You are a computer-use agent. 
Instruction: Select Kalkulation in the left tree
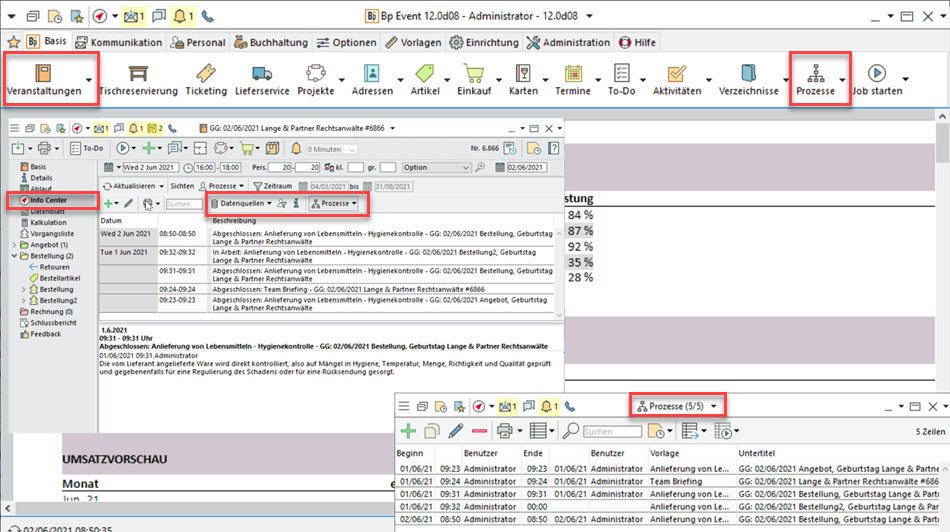click(x=49, y=223)
